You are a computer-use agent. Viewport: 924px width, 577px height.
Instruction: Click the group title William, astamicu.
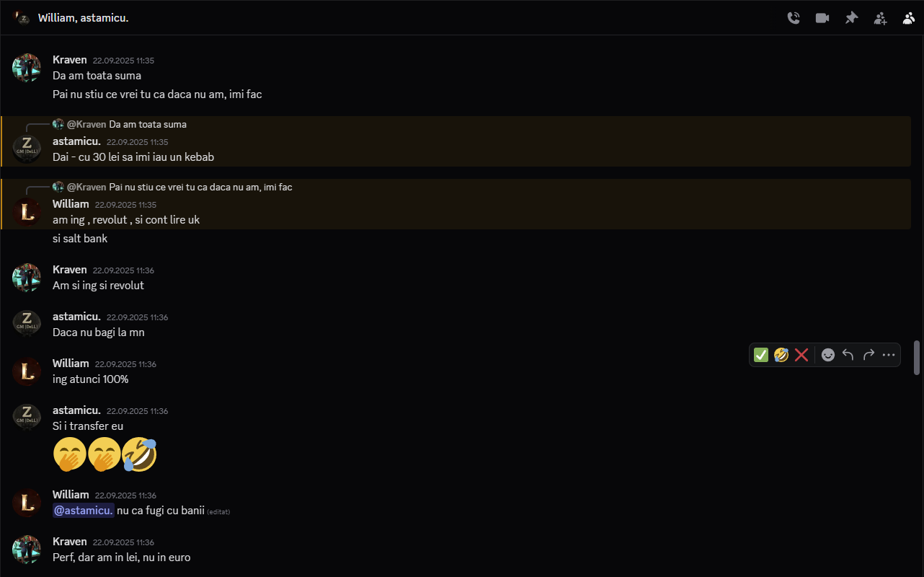[x=83, y=17]
